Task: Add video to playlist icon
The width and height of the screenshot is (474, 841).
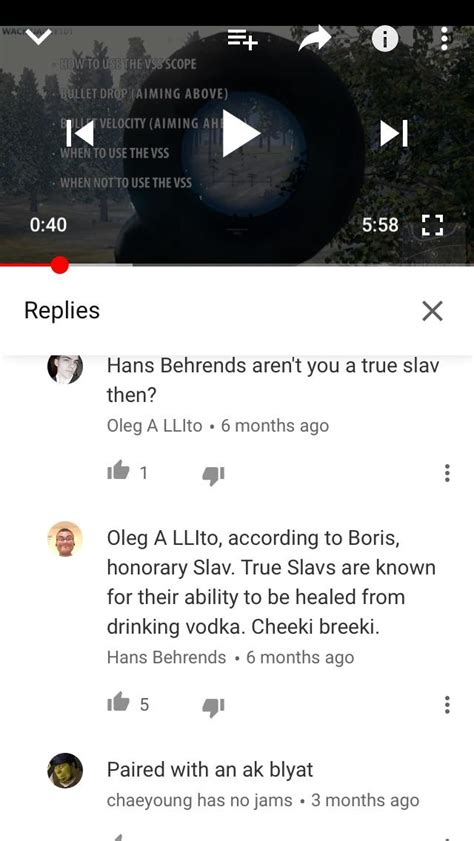Action: [242, 40]
